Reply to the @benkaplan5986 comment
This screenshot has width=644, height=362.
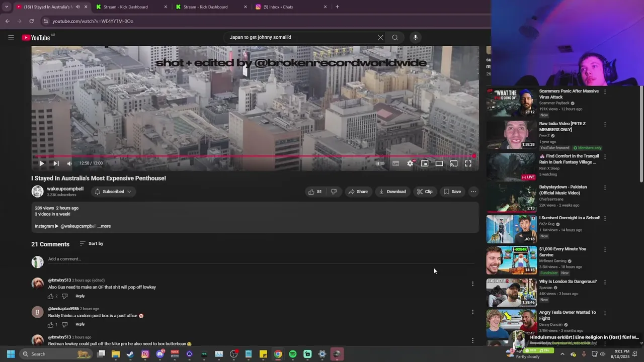click(80, 324)
